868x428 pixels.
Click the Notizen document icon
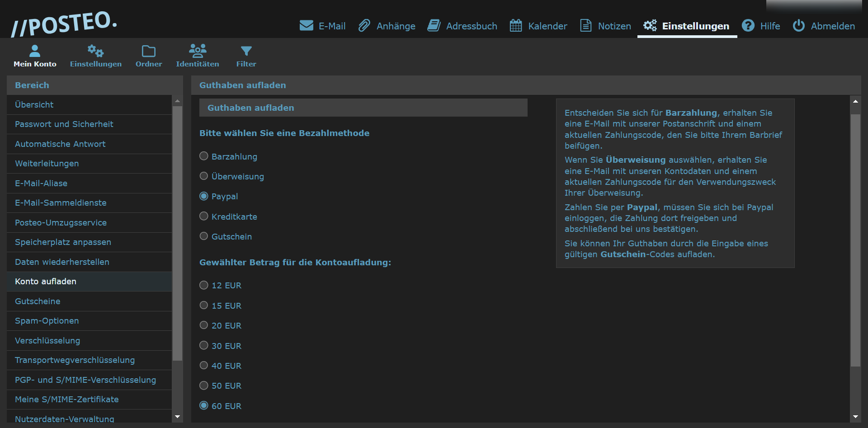(585, 26)
